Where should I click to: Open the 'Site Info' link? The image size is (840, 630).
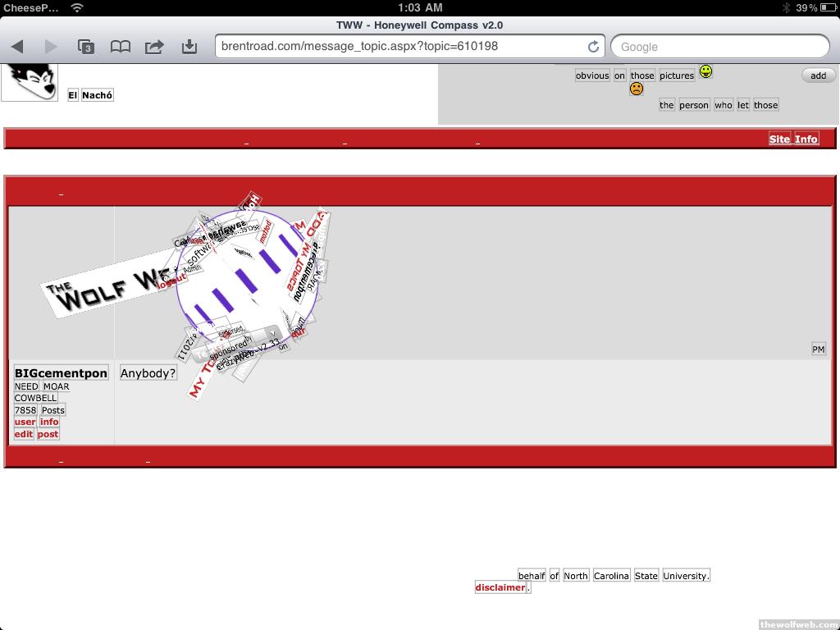[793, 139]
